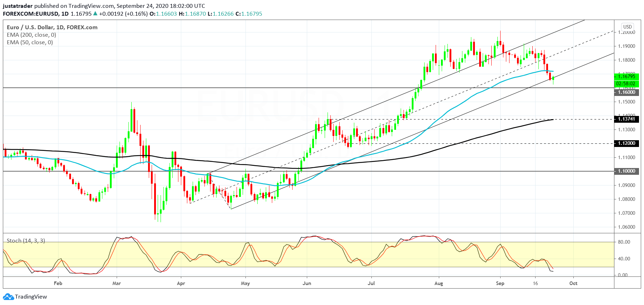Click the 1.13000 price scale value
The width and height of the screenshot is (644, 305).
pyautogui.click(x=627, y=130)
